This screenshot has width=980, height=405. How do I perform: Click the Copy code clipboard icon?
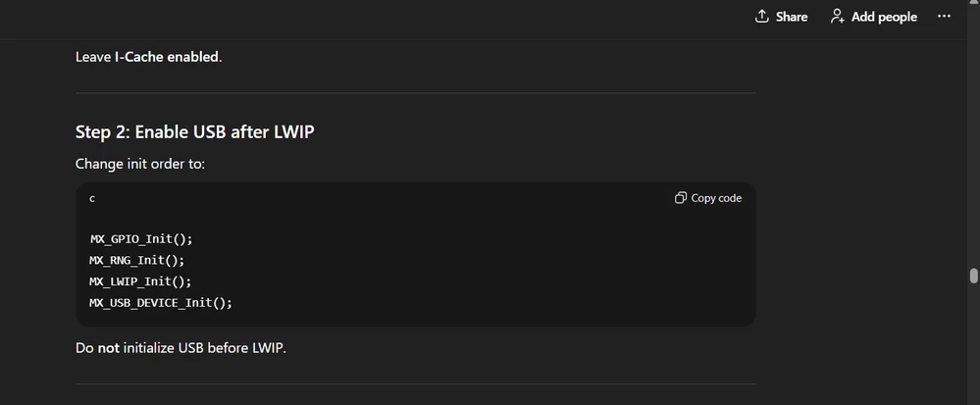pyautogui.click(x=681, y=197)
